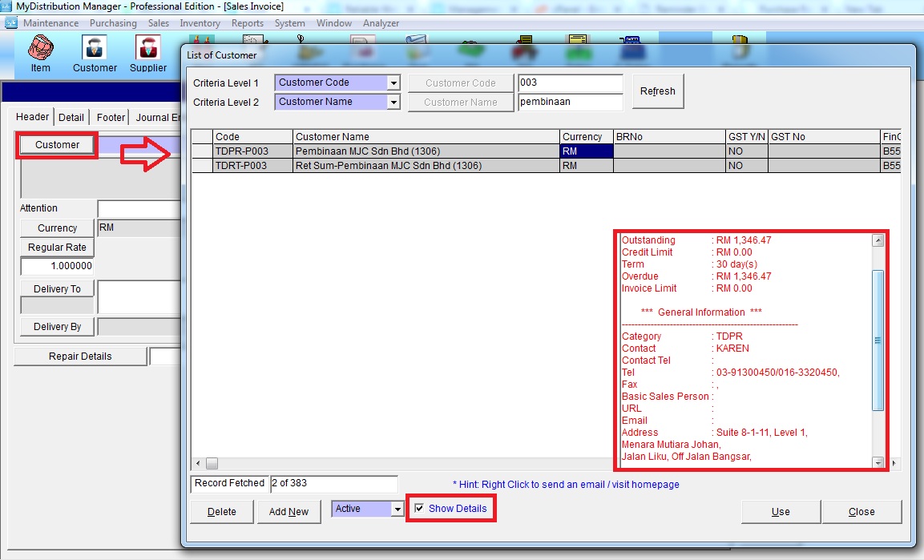Viewport: 924px width, 560px height.
Task: Click the application icon left of Maintenance menu
Action: (x=10, y=23)
